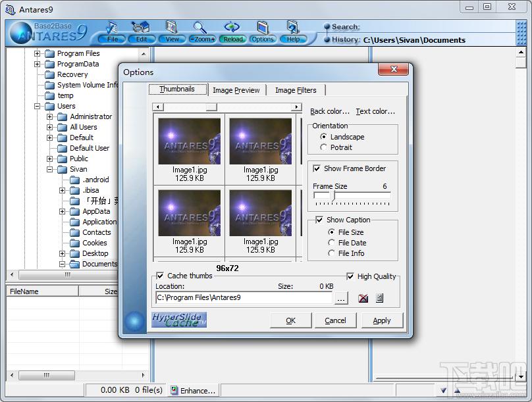Click the FileName column header
Viewport: 532px width, 402px height.
[x=42, y=291]
